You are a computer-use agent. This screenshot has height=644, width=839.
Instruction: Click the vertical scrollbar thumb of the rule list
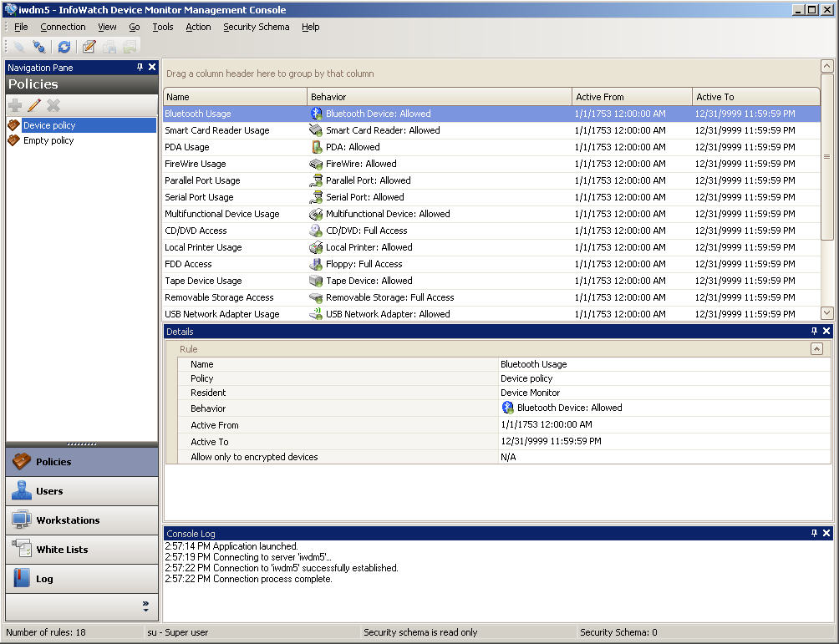pyautogui.click(x=826, y=157)
